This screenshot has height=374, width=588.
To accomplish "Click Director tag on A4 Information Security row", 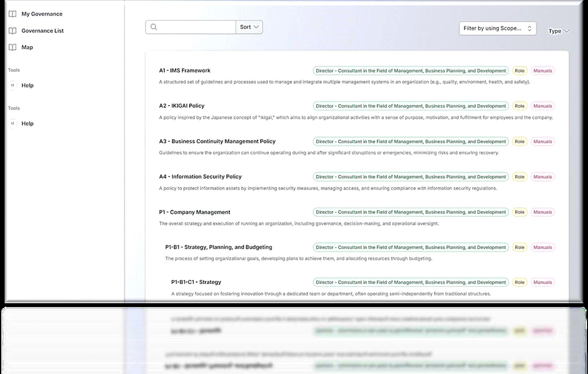I will [411, 177].
